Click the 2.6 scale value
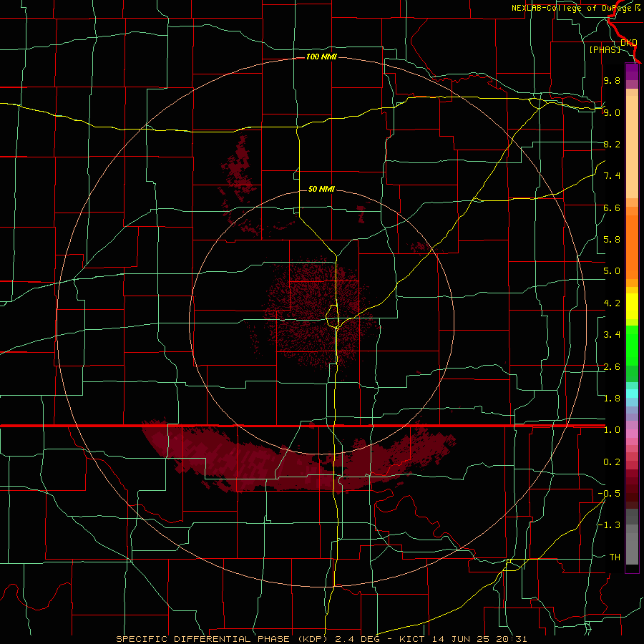Screen dimensions: 644x644 pyautogui.click(x=612, y=367)
